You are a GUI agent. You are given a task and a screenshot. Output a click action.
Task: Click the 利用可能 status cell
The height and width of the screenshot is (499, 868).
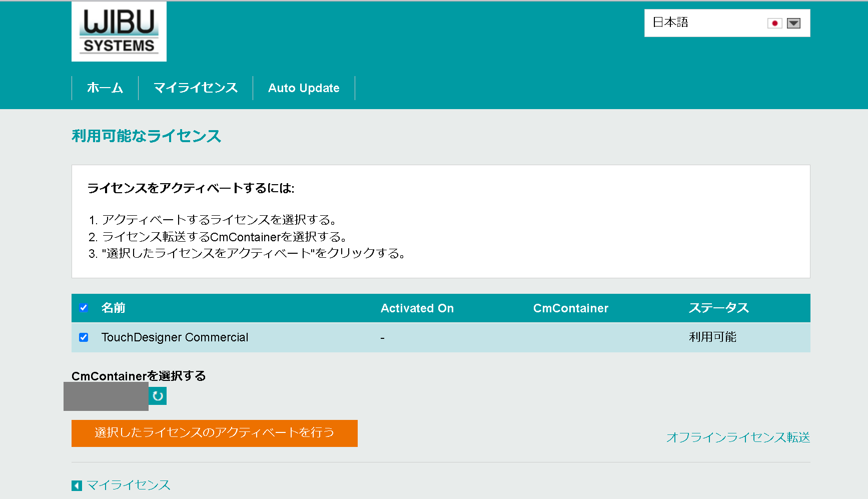(x=712, y=337)
